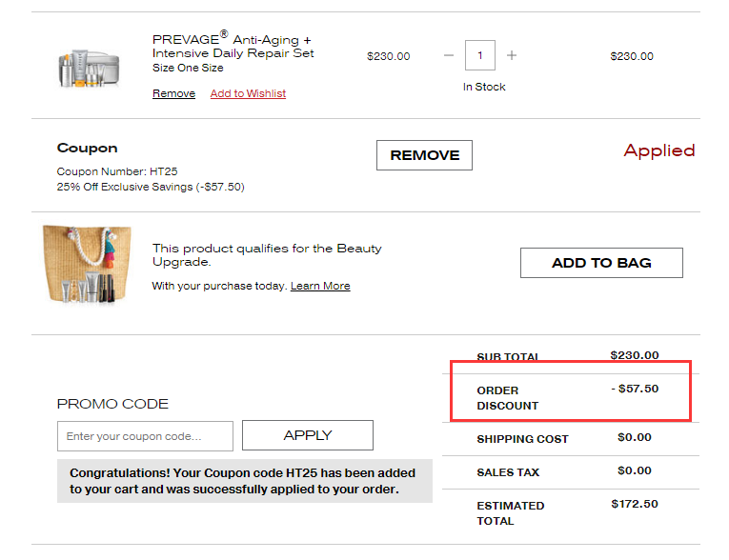
Task: Increase quantity with the plus icon
Action: tap(512, 55)
